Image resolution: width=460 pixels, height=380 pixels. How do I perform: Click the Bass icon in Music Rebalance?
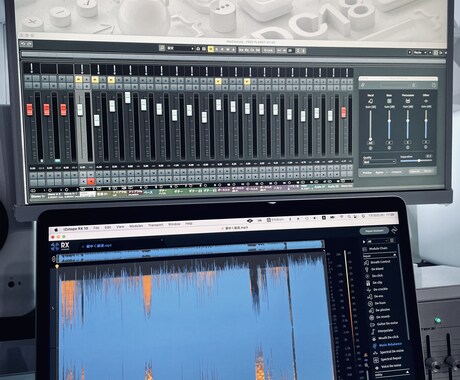[389, 101]
